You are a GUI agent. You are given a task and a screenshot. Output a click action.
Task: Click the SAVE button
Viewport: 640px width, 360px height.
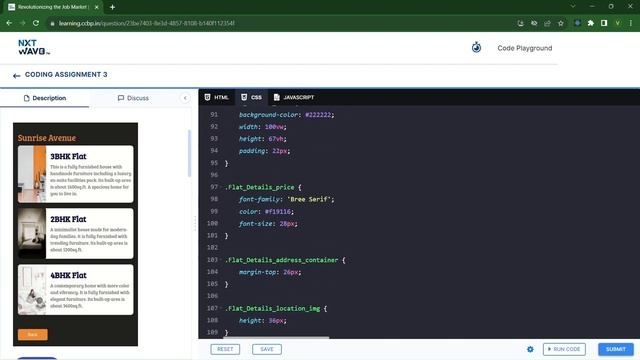(267, 349)
